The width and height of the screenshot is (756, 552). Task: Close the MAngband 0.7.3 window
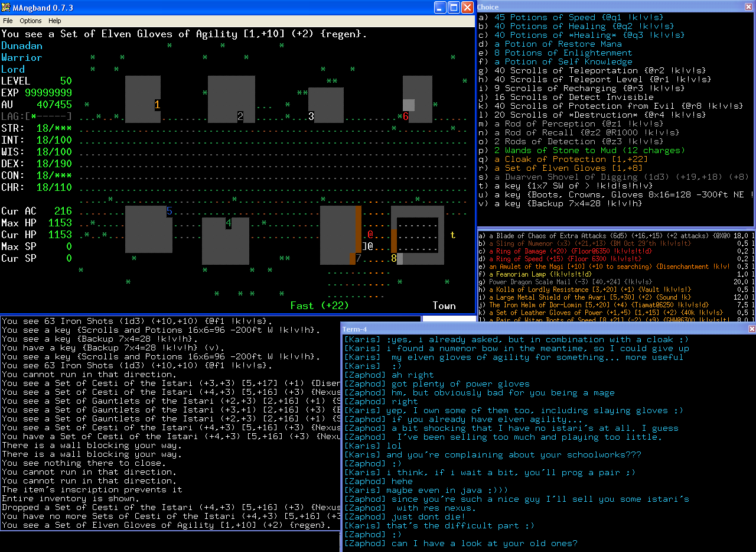(x=467, y=8)
